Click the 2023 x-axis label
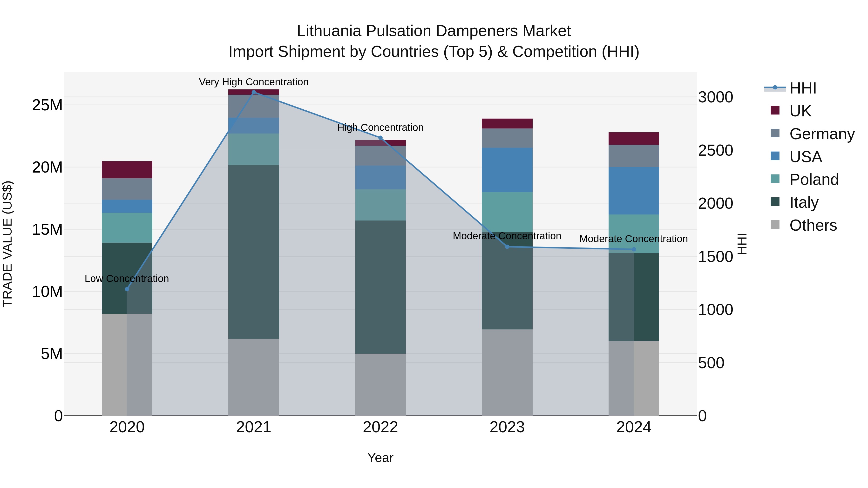The height and width of the screenshot is (488, 868). click(507, 427)
